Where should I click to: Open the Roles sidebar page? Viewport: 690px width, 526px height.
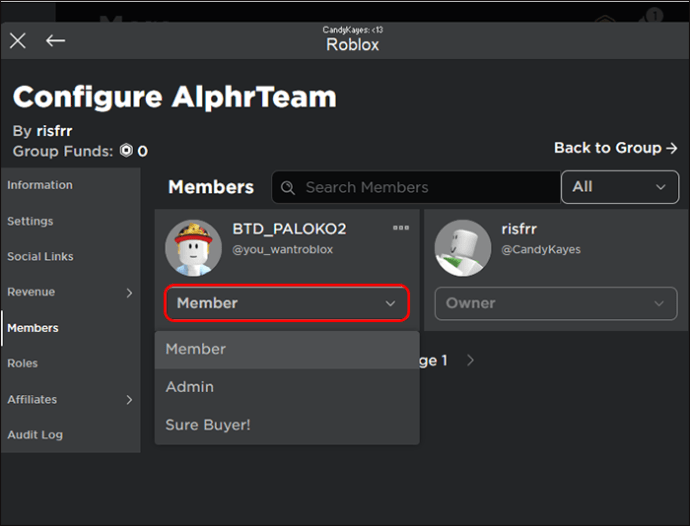[22, 364]
